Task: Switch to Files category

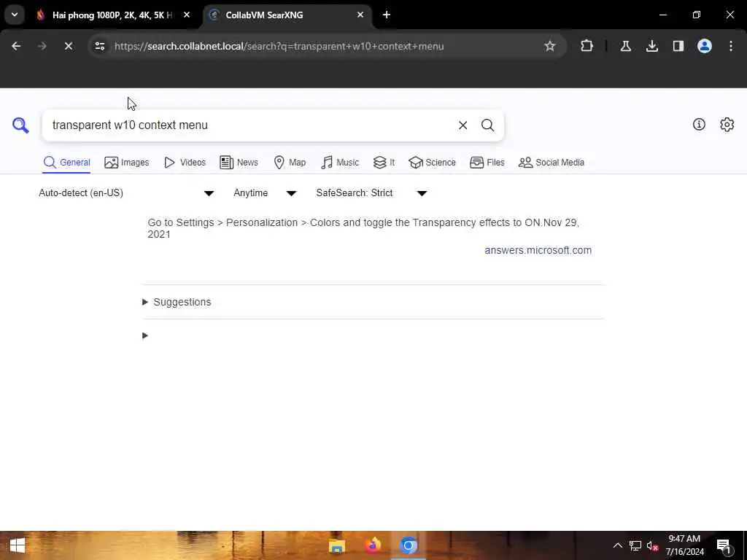Action: click(487, 163)
